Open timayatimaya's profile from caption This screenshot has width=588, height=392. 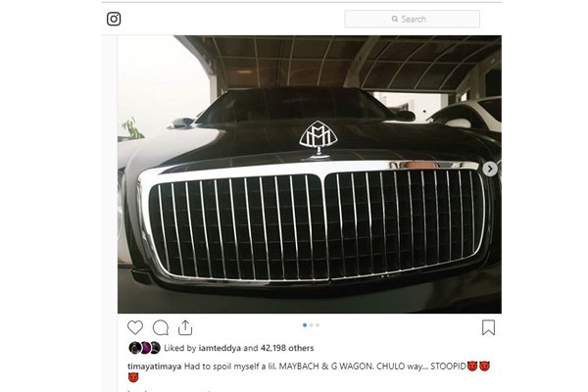(x=155, y=367)
